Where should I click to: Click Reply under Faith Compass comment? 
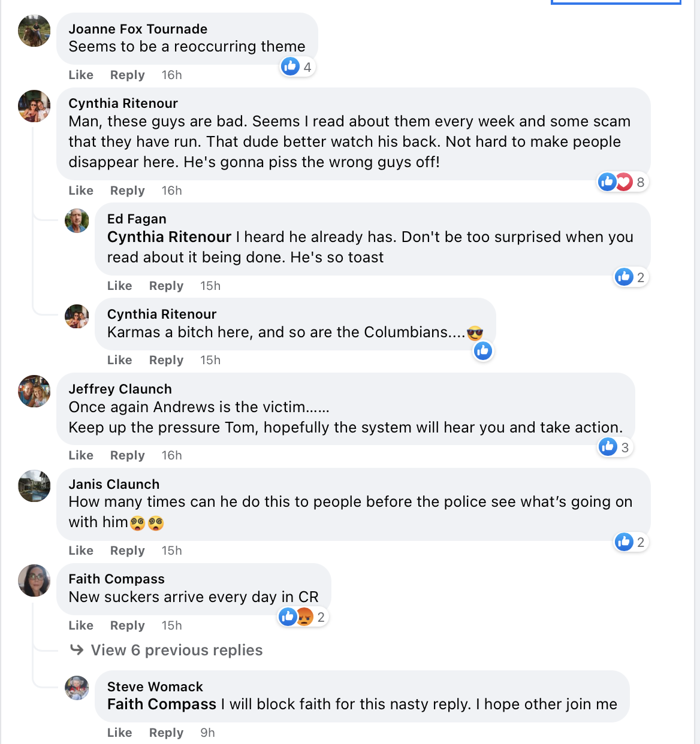127,625
